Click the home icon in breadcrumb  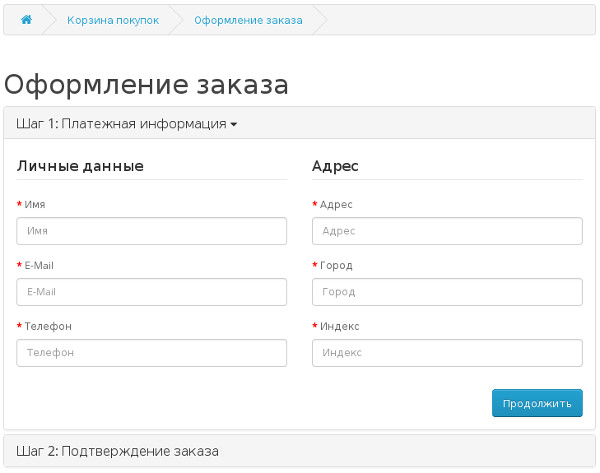[26, 20]
